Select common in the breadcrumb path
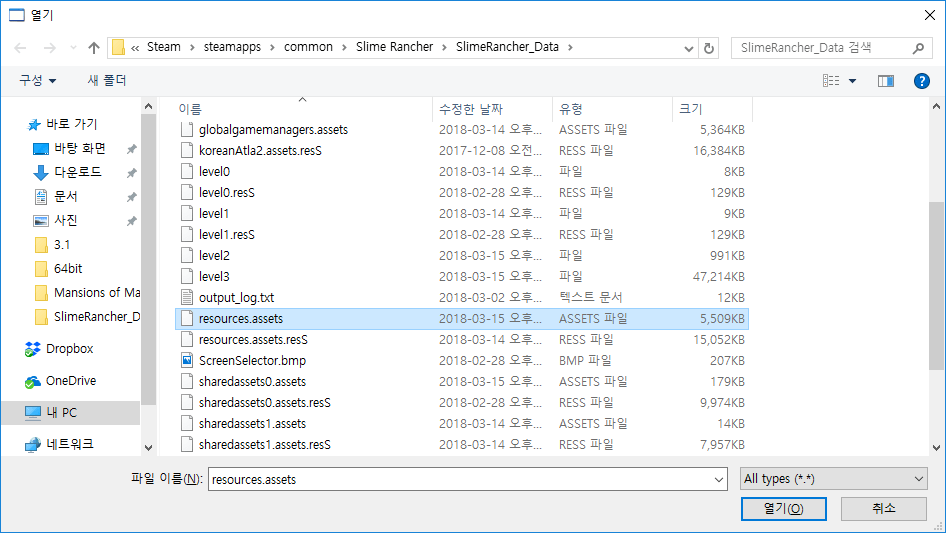The height and width of the screenshot is (533, 946). (x=308, y=46)
